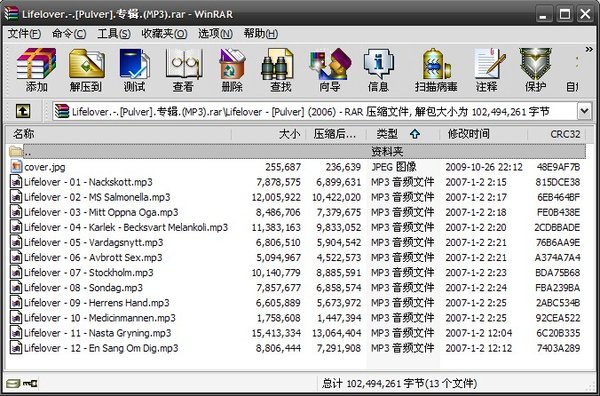Select Lifelover - 10 - Medicinmannen.mp3

(x=297, y=318)
